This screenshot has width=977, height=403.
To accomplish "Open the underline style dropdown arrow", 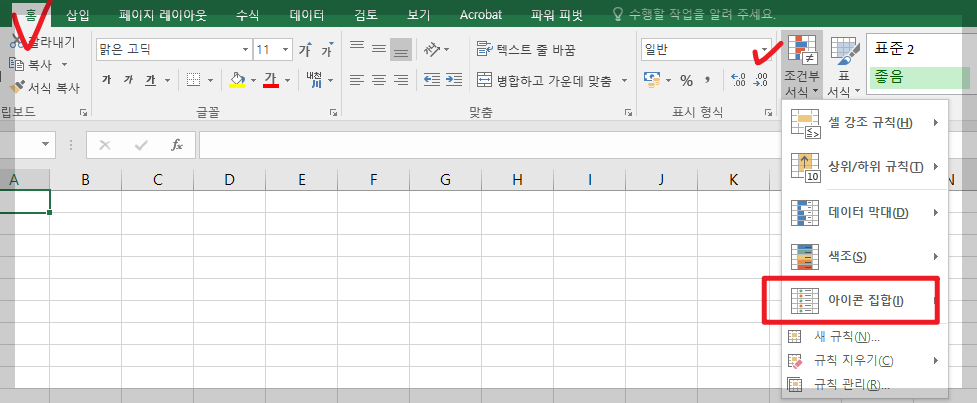I will [x=167, y=80].
